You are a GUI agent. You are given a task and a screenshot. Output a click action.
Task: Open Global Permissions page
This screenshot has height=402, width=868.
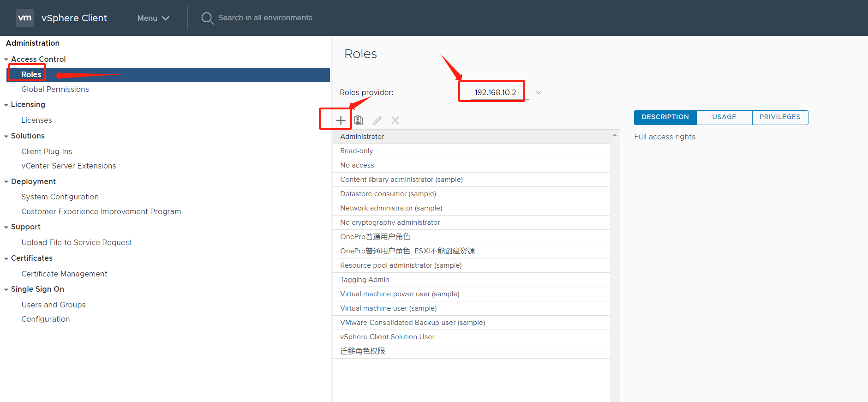click(x=55, y=89)
